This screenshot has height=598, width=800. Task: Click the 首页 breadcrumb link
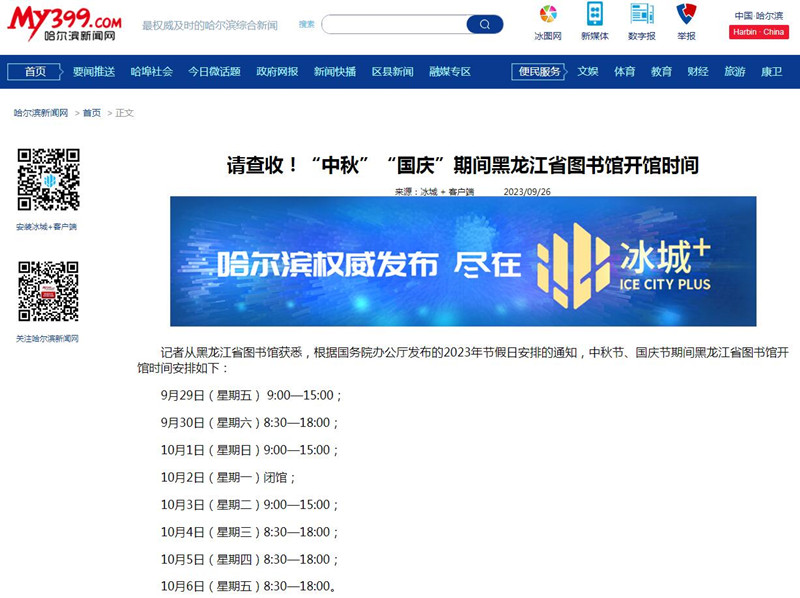[92, 113]
